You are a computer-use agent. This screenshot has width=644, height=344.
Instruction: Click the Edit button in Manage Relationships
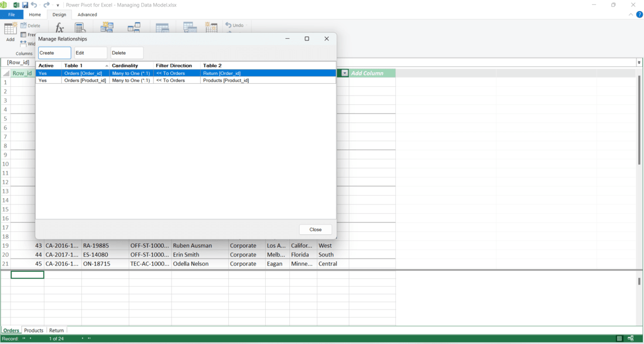pos(91,53)
